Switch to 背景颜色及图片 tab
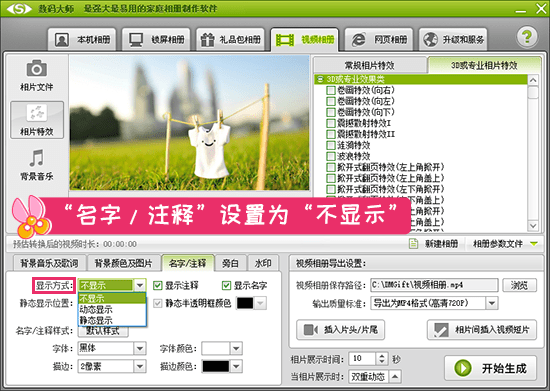 [x=123, y=263]
